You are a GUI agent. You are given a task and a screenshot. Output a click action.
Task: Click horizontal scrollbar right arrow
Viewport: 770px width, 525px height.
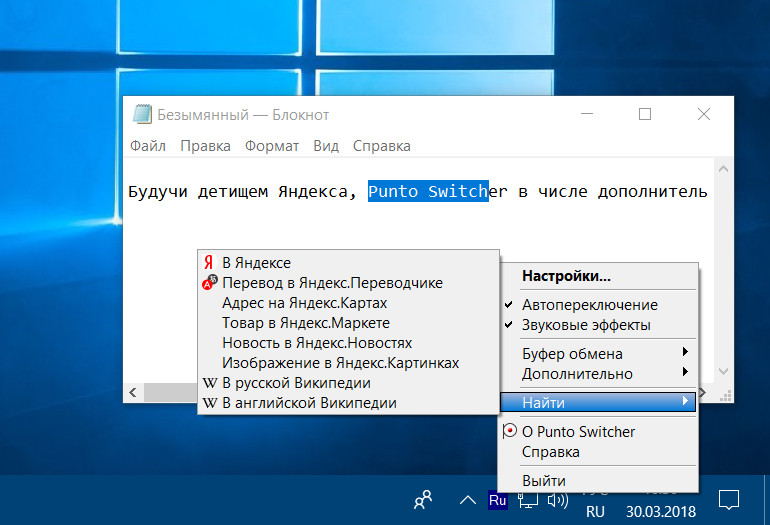[x=703, y=392]
